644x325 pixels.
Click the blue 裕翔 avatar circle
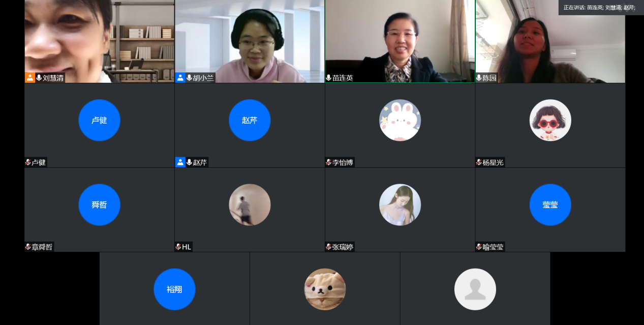click(x=174, y=289)
